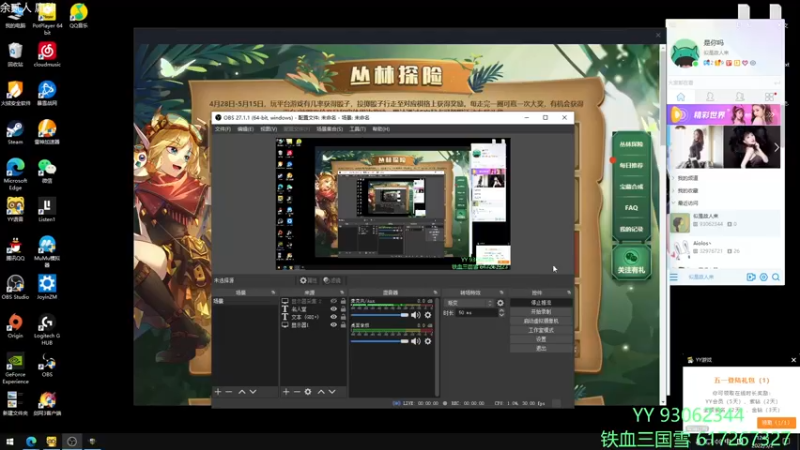Switch to Microsoft Edge in the taskbar

[31, 441]
